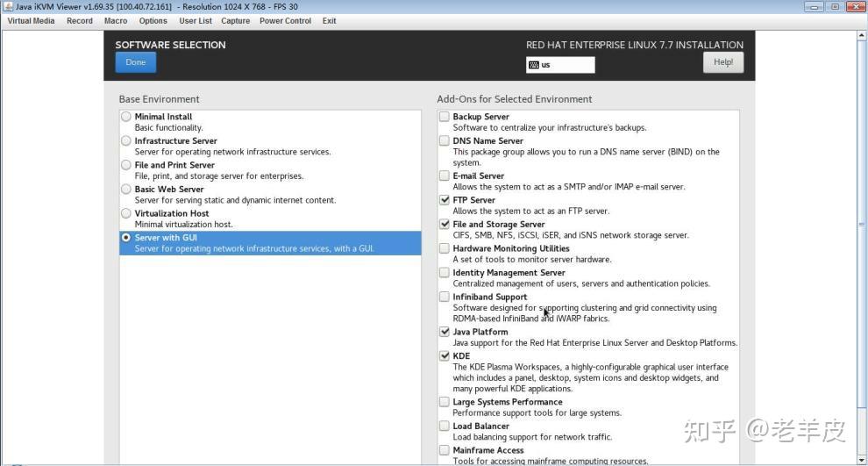The image size is (868, 466).
Task: Close the iKVM Viewer window
Action: point(856,7)
